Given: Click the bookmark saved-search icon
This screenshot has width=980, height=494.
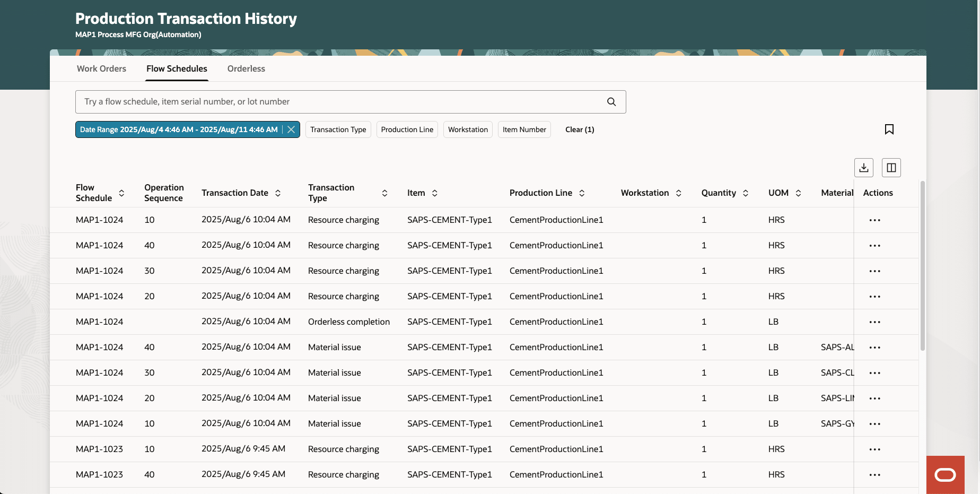Looking at the screenshot, I should click(889, 129).
